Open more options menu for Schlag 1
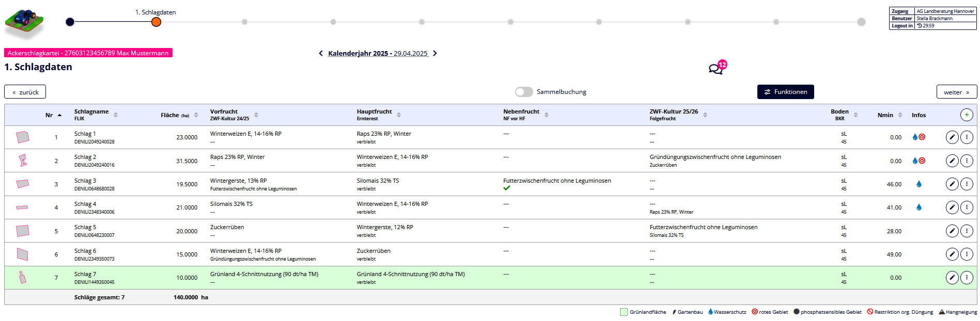This screenshot has width=980, height=321. (x=967, y=137)
